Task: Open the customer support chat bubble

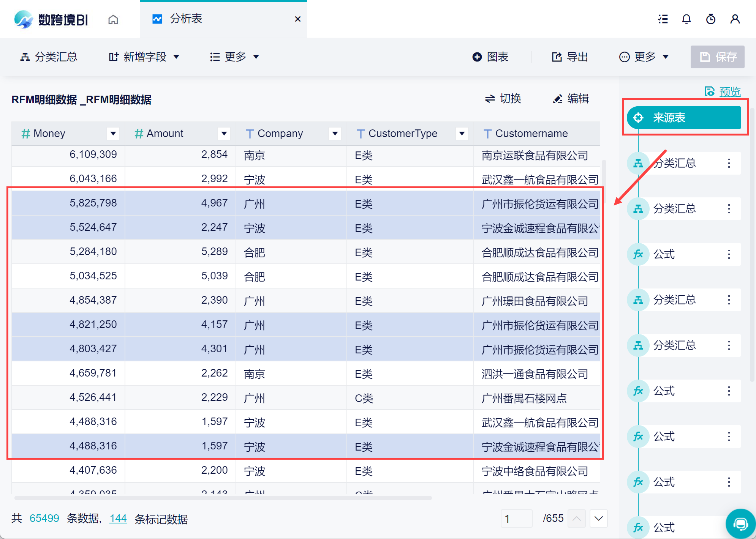Action: point(740,524)
